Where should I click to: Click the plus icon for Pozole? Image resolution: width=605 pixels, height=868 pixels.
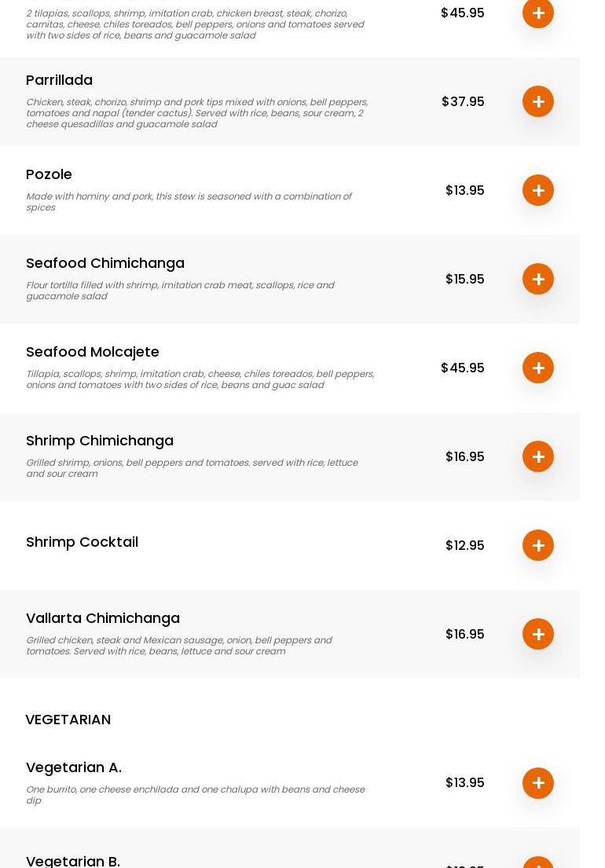tap(538, 190)
